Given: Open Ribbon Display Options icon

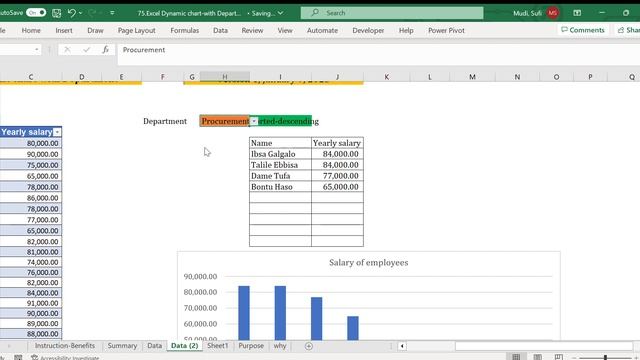Looking at the screenshot, I should 577,13.
